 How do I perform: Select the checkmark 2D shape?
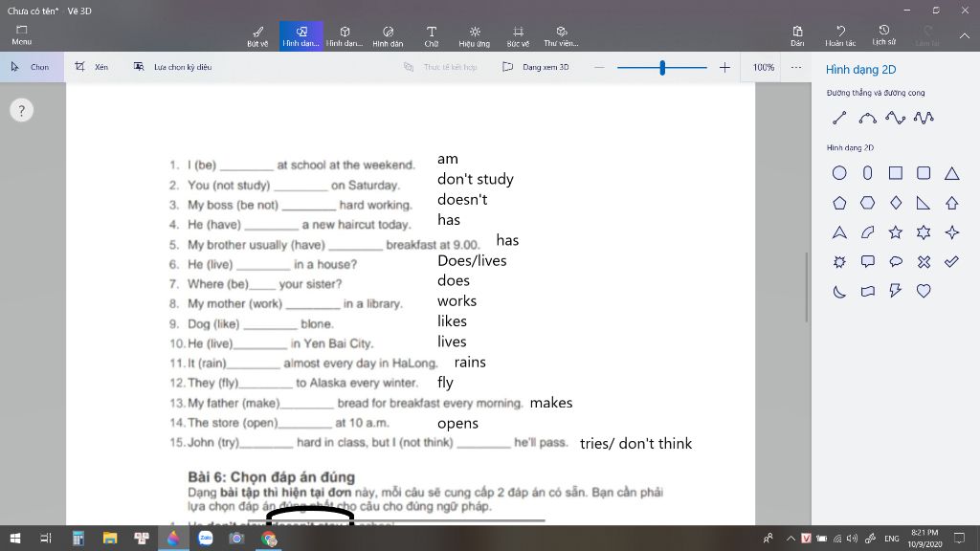pos(952,262)
